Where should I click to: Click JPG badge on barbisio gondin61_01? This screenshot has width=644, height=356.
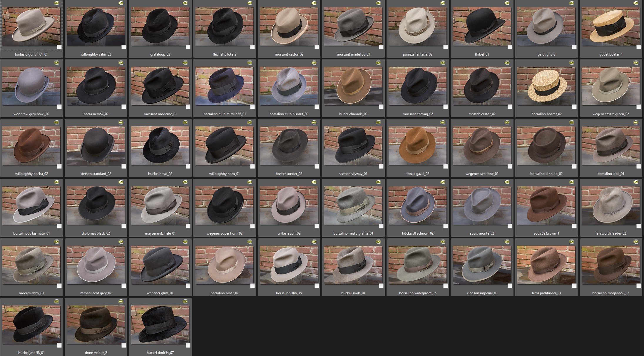(x=56, y=3)
